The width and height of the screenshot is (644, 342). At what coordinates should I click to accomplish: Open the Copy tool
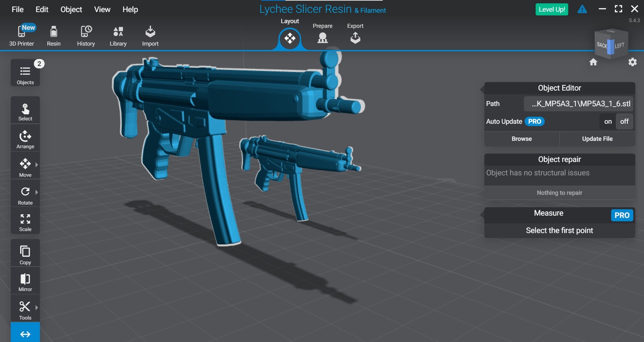click(25, 253)
